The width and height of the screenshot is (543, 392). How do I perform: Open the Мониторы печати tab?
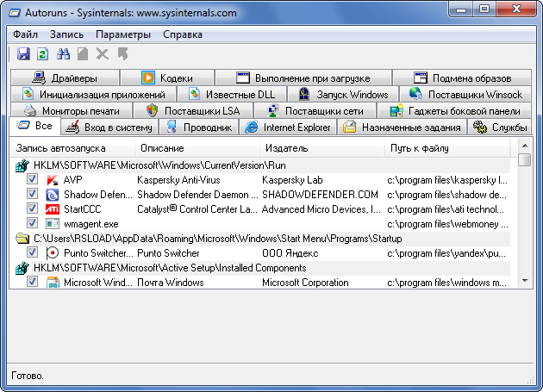[72, 111]
